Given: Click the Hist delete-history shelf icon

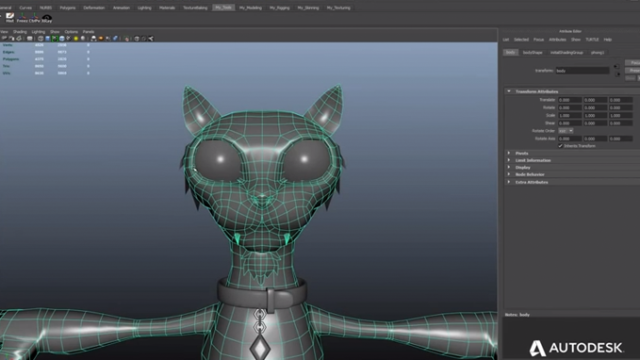Looking at the screenshot, I should [10, 18].
